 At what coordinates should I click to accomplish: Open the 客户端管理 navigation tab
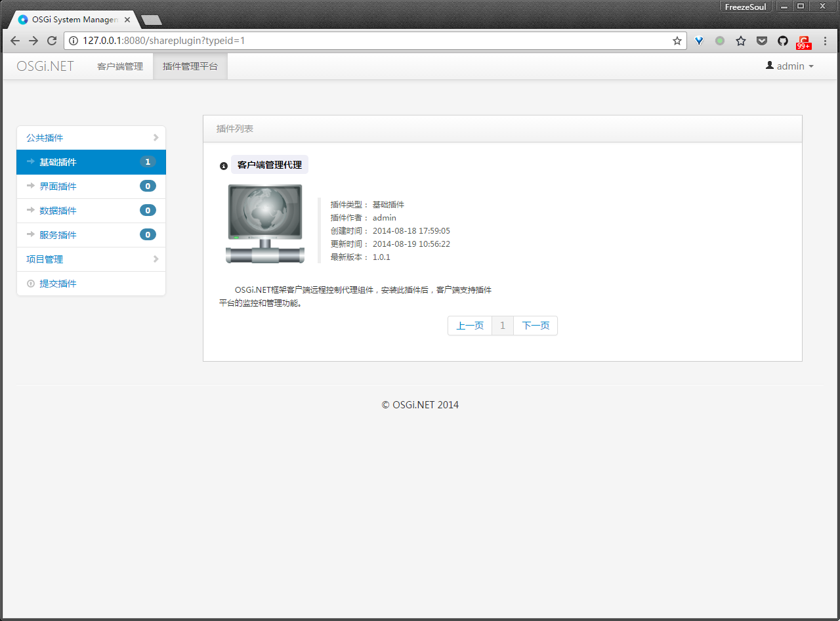pos(120,66)
